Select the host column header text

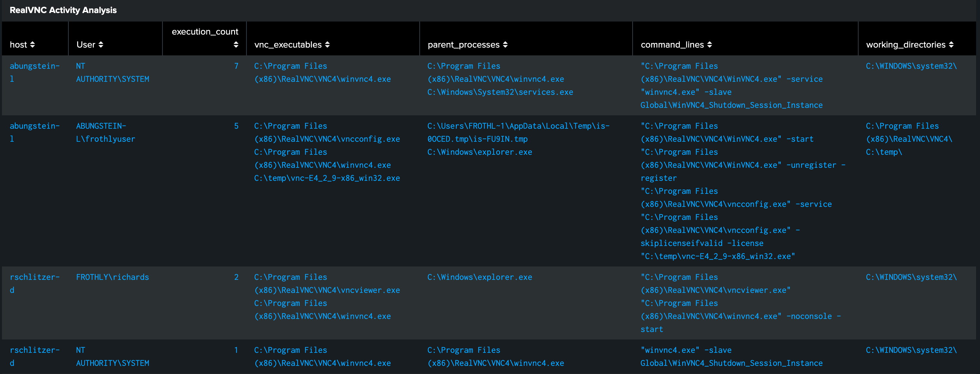[18, 45]
